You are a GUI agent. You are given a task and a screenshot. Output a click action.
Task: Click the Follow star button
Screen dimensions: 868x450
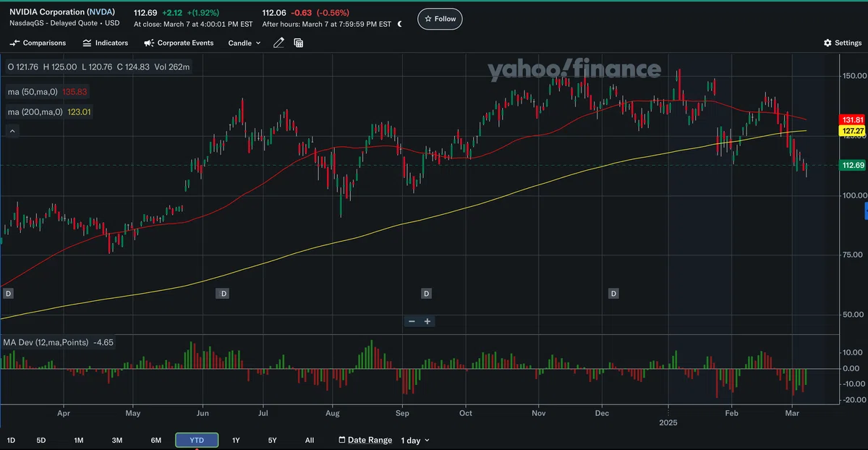440,19
